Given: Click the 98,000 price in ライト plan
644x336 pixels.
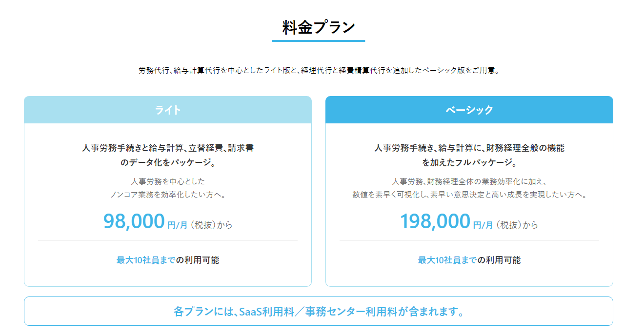Looking at the screenshot, I should click(x=134, y=221).
